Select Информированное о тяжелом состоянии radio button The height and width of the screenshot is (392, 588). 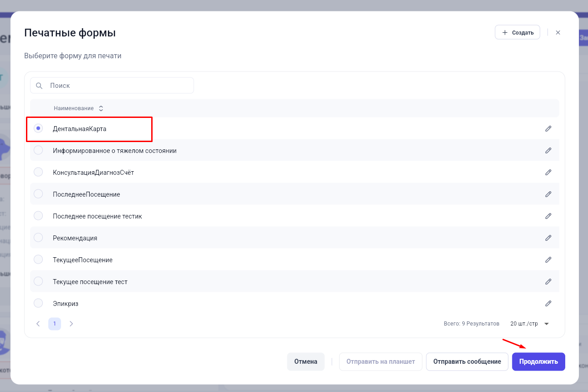38,151
